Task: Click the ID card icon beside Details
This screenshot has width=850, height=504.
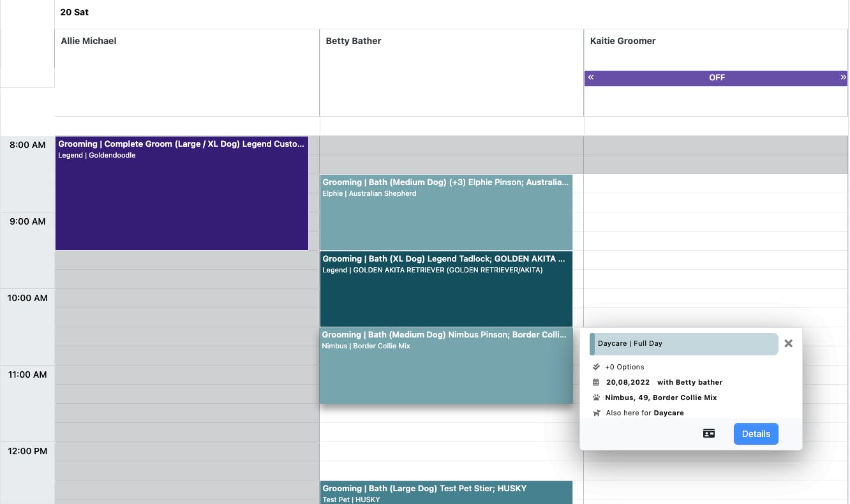Action: (708, 434)
